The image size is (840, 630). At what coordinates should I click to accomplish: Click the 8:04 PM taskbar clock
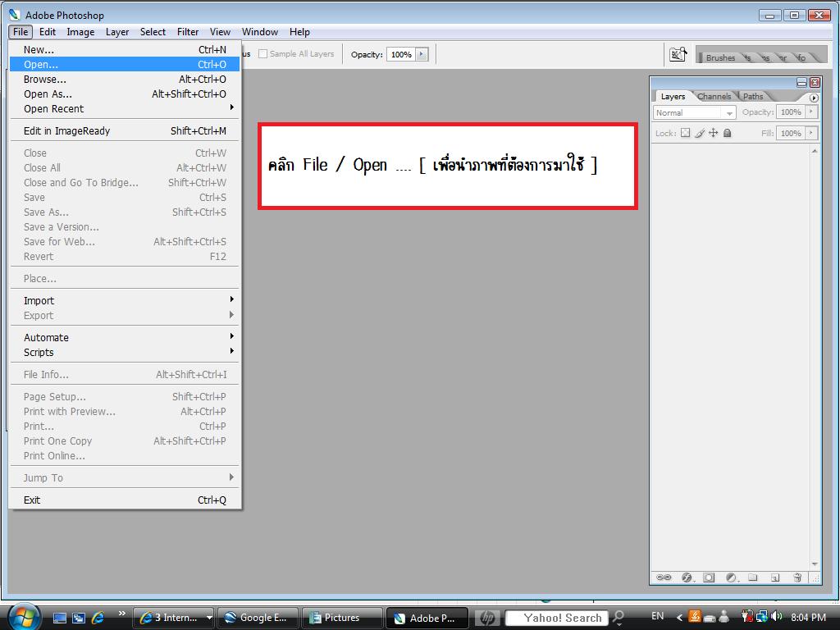click(808, 617)
